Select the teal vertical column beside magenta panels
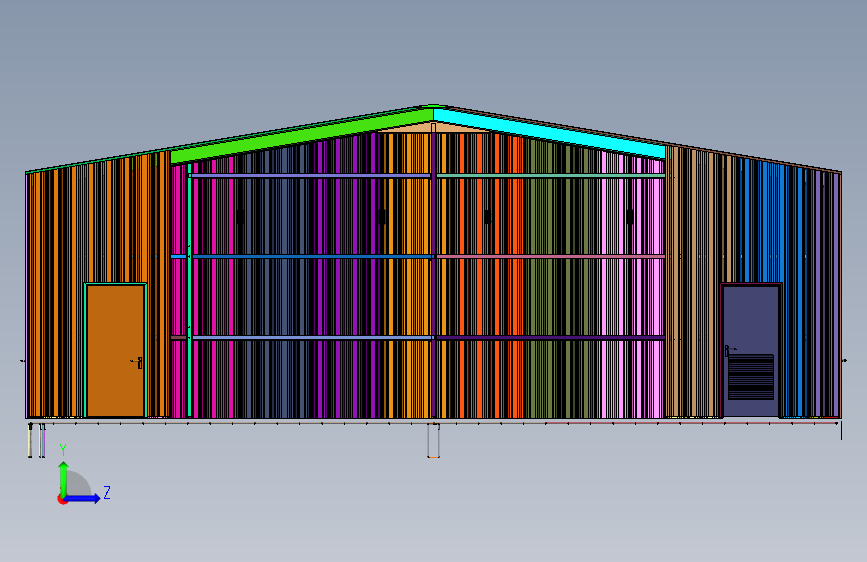Image resolution: width=867 pixels, height=562 pixels. tap(190, 290)
